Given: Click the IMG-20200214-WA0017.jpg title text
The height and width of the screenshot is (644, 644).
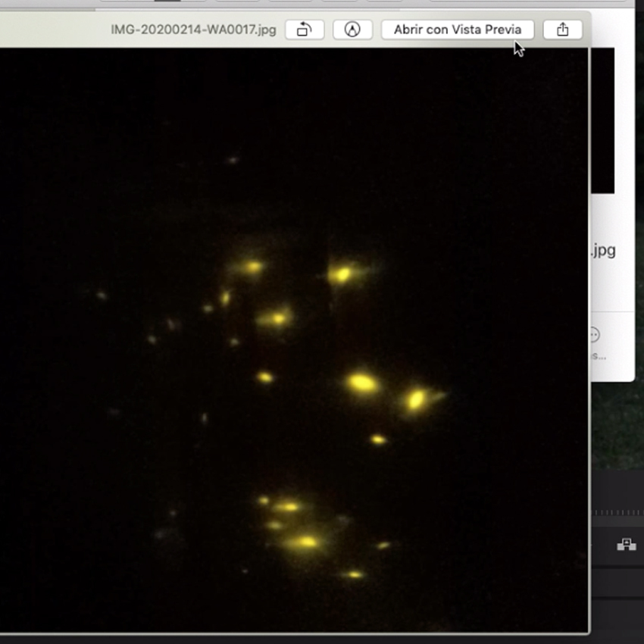Looking at the screenshot, I should 193,30.
